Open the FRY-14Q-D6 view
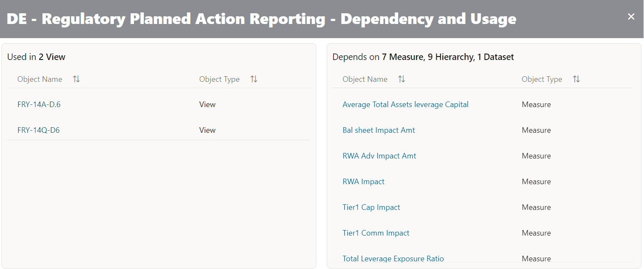The height and width of the screenshot is (269, 644). click(x=39, y=130)
